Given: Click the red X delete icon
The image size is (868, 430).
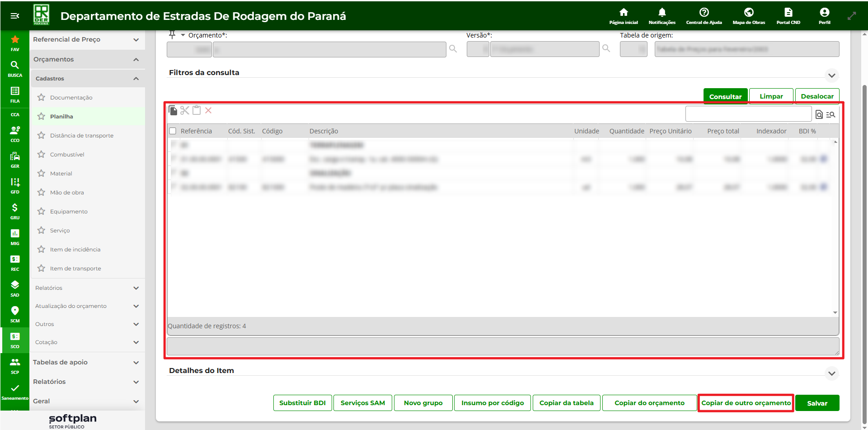Looking at the screenshot, I should (208, 110).
